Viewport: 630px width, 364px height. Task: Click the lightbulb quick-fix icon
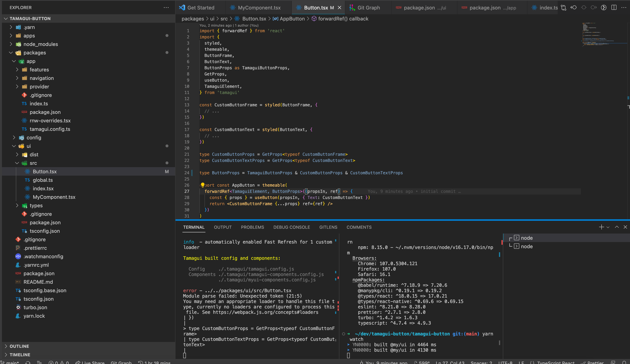[x=203, y=185]
